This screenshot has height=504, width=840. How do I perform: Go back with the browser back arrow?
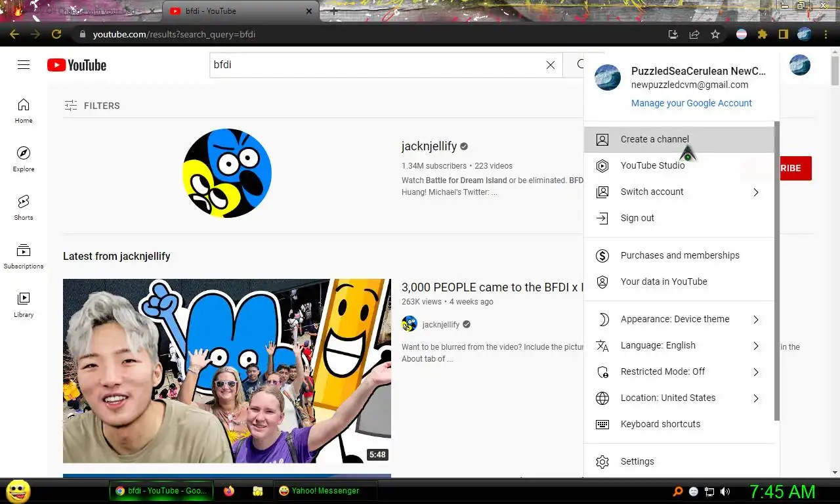[x=14, y=34]
